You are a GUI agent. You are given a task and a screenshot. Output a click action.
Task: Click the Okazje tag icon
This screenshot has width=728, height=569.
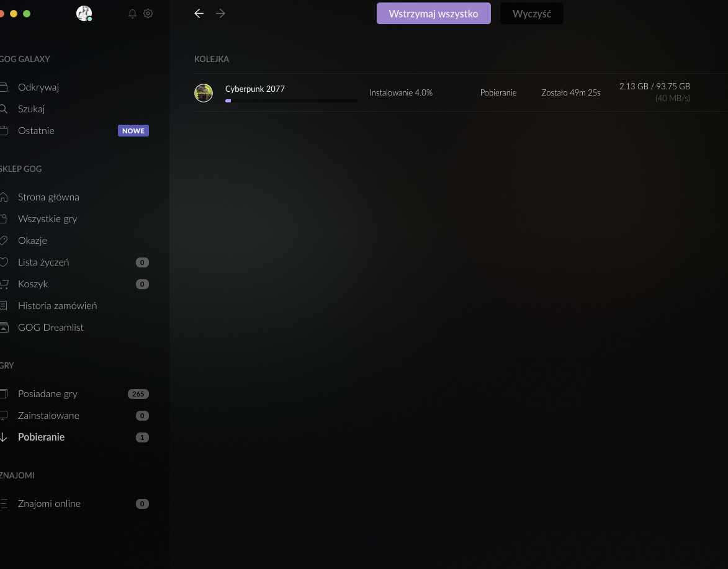(x=3, y=240)
